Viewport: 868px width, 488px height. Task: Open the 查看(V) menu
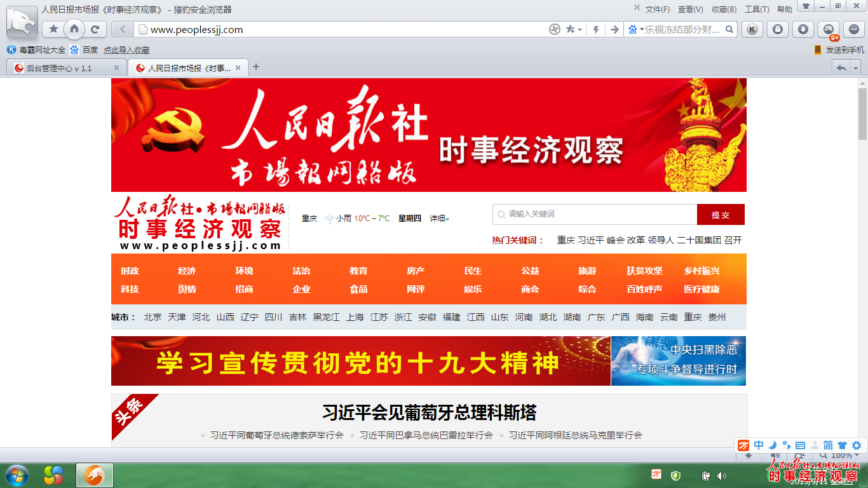coord(691,10)
